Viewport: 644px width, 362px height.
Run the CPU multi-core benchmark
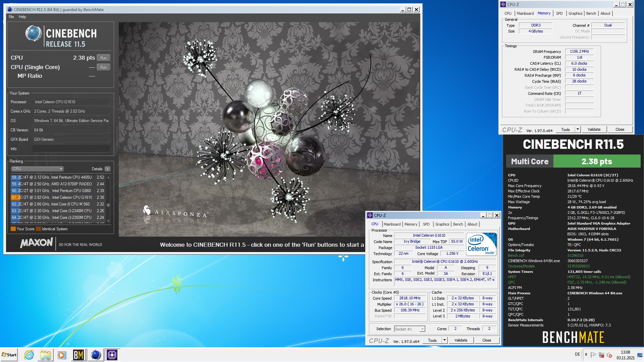click(103, 58)
